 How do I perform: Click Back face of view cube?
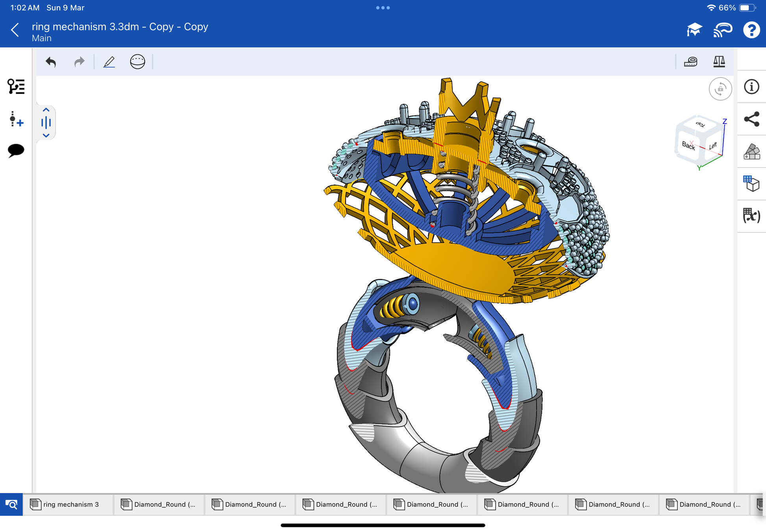688,146
